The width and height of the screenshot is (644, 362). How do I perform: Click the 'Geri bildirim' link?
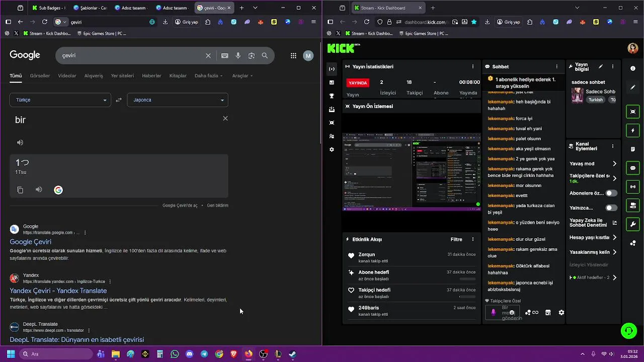[x=217, y=206]
